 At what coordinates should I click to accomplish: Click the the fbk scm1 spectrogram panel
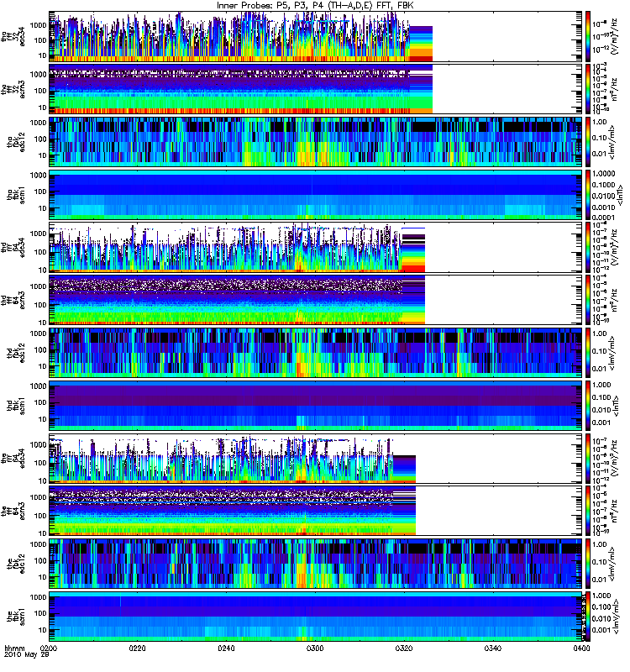(316, 617)
